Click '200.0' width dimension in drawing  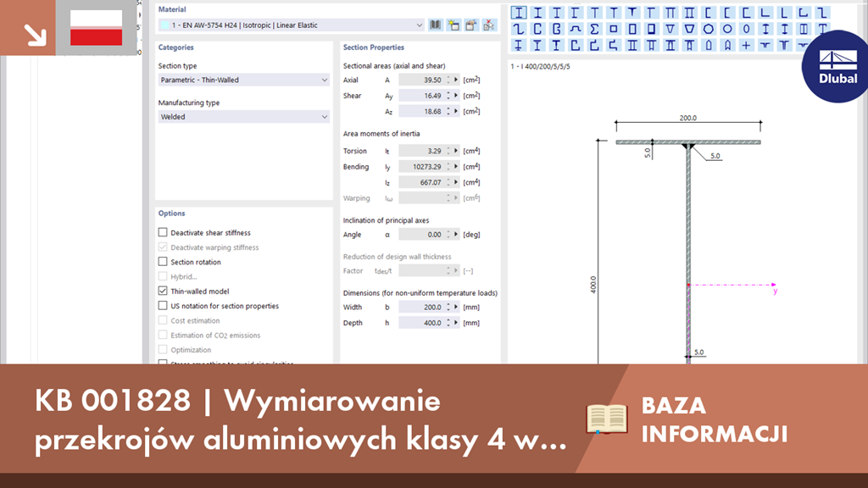pyautogui.click(x=688, y=118)
